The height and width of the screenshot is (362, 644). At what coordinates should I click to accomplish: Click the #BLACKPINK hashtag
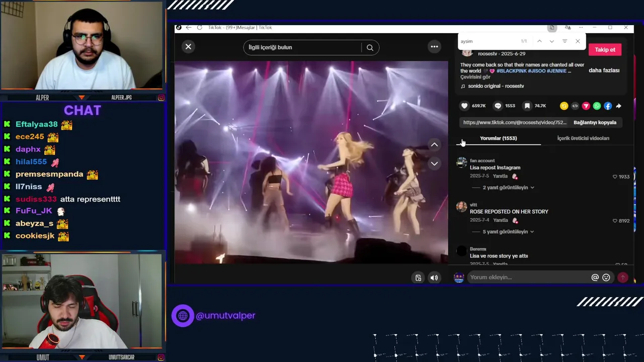(511, 71)
